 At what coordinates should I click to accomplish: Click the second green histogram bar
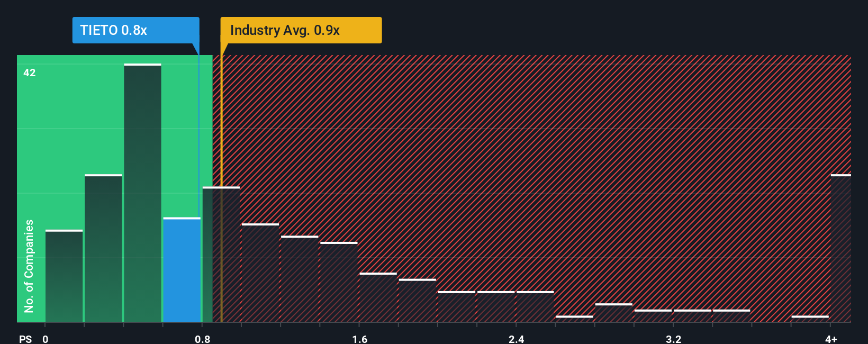[103, 248]
